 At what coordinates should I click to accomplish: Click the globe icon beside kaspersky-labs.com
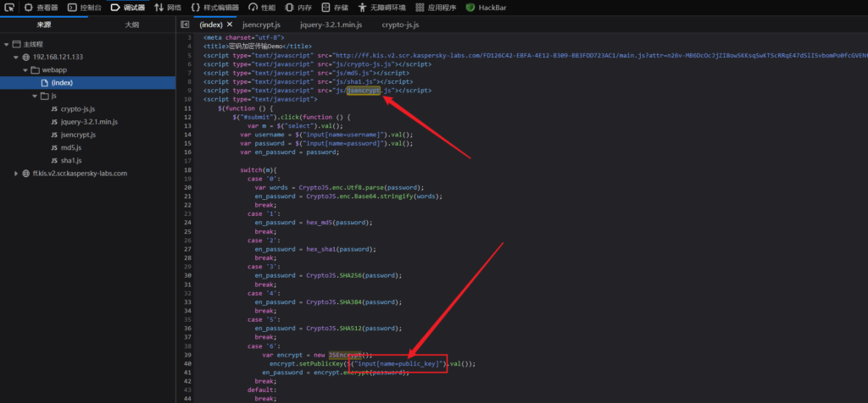click(26, 174)
